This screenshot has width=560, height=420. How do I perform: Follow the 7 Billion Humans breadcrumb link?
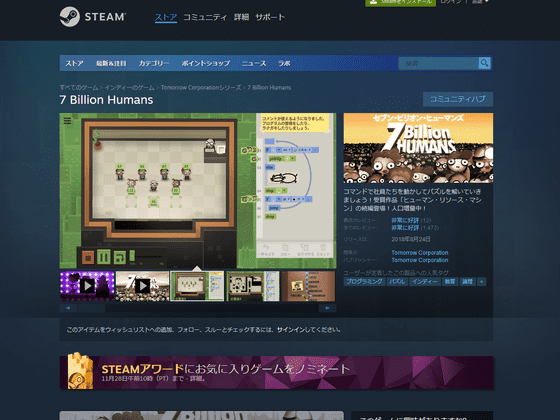click(x=269, y=88)
